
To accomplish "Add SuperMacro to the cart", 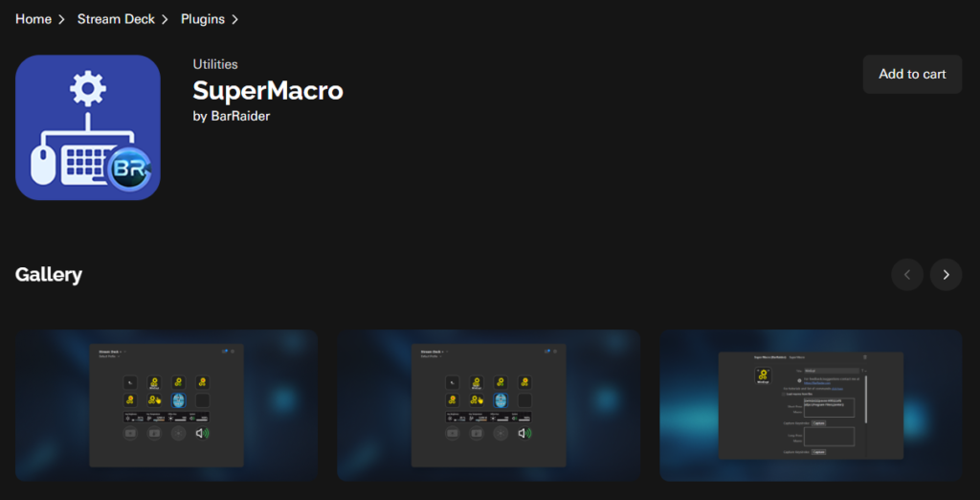I will click(x=912, y=74).
